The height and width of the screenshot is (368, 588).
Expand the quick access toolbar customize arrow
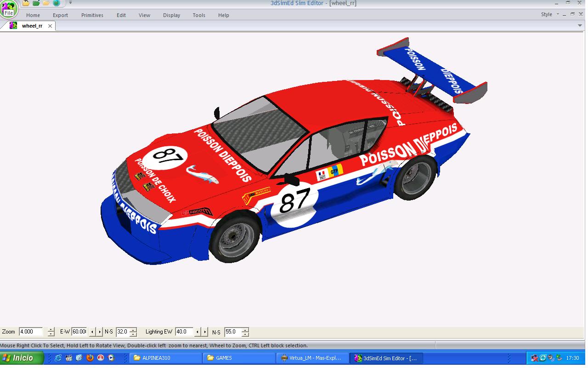[70, 3]
